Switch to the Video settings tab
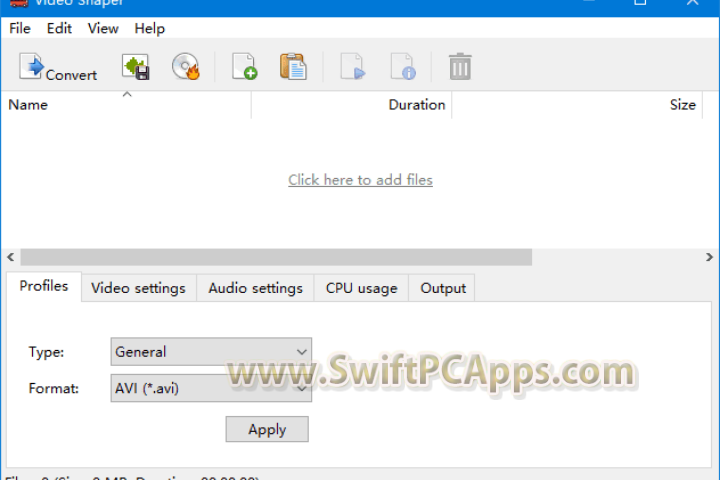Image resolution: width=720 pixels, height=480 pixels. (x=138, y=288)
